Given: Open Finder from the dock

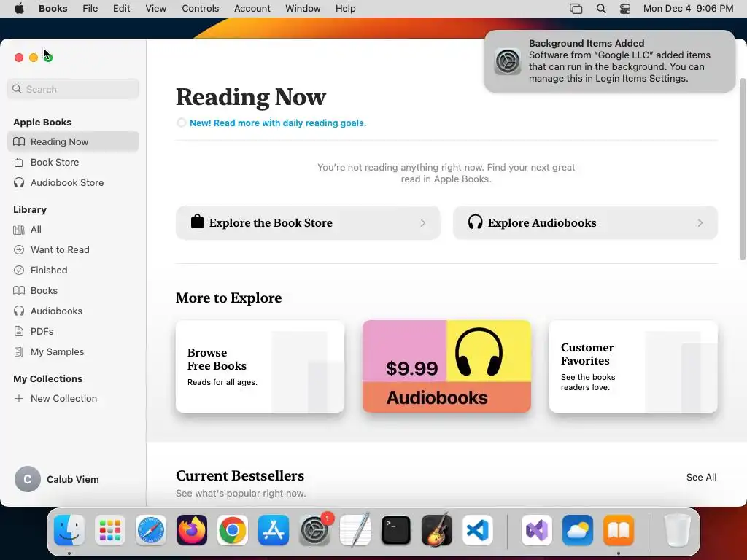Looking at the screenshot, I should click(69, 530).
